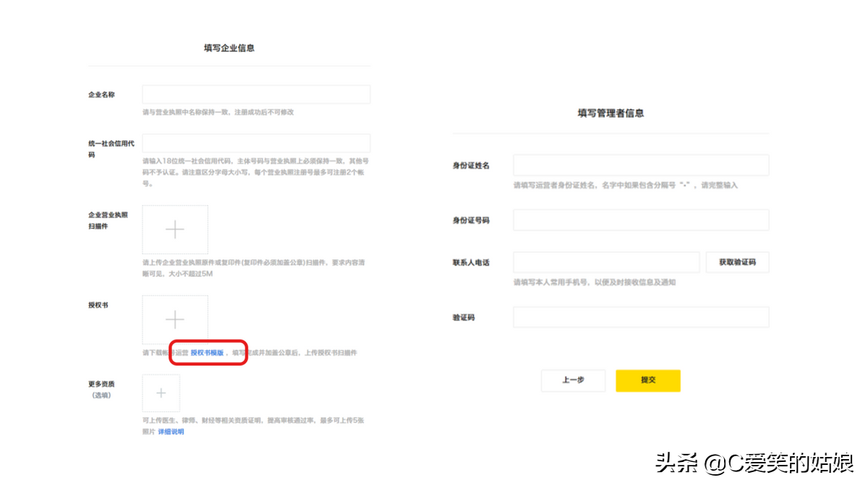The width and height of the screenshot is (868, 488).
Task: Click the plus icon to upload the 授权书
Action: 174,319
